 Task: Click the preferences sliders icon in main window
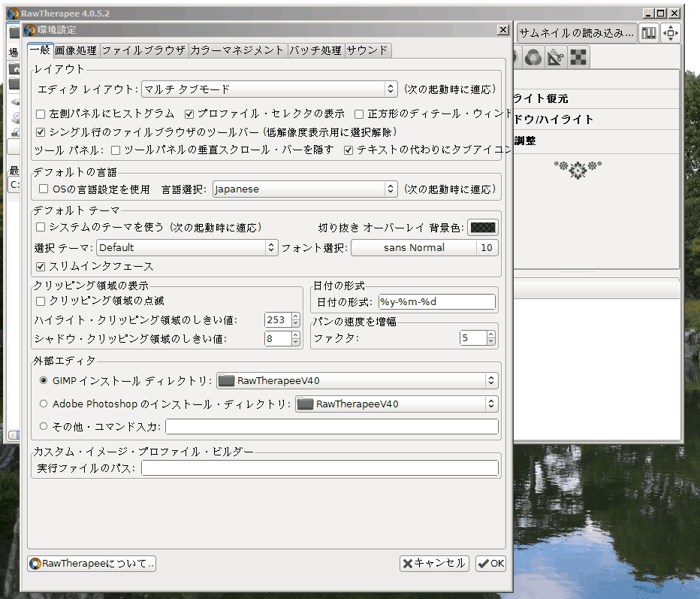pyautogui.click(x=649, y=33)
